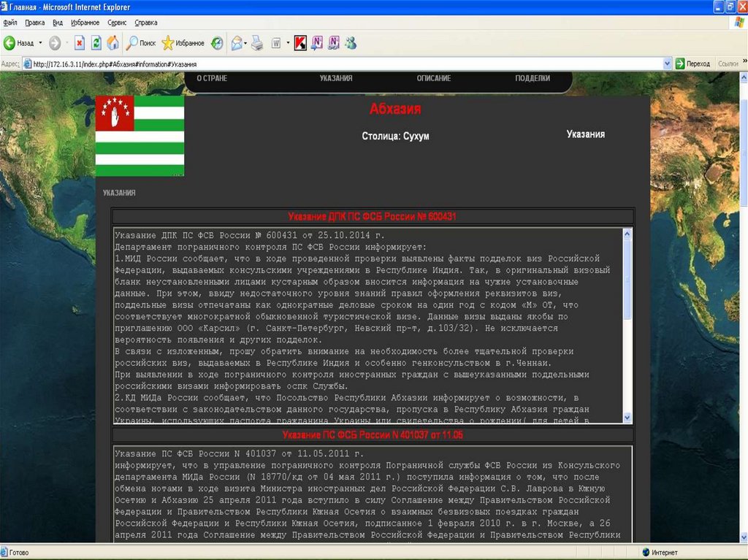The width and height of the screenshot is (748, 560).
Task: Expand the Назад button history dropdown arrow
Action: [40, 43]
